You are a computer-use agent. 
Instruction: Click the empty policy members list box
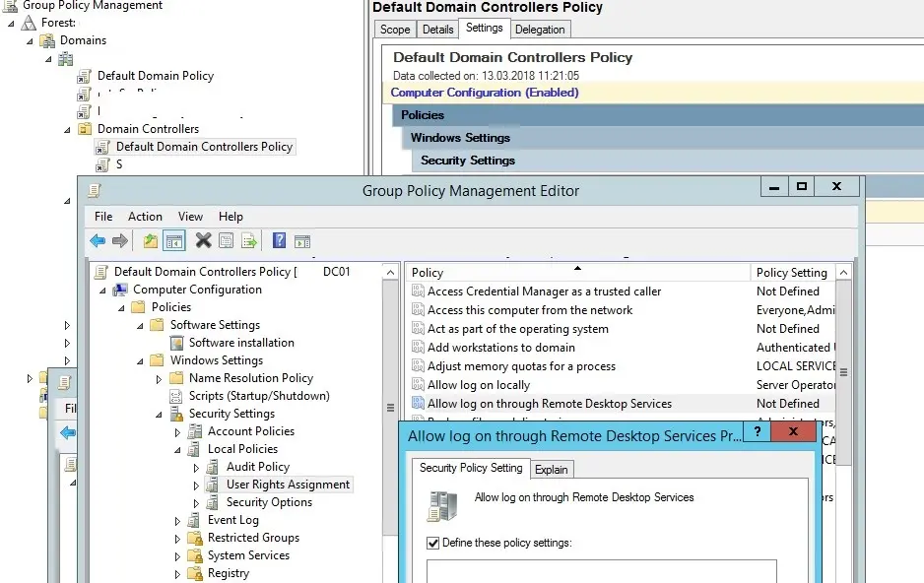[x=602, y=571]
